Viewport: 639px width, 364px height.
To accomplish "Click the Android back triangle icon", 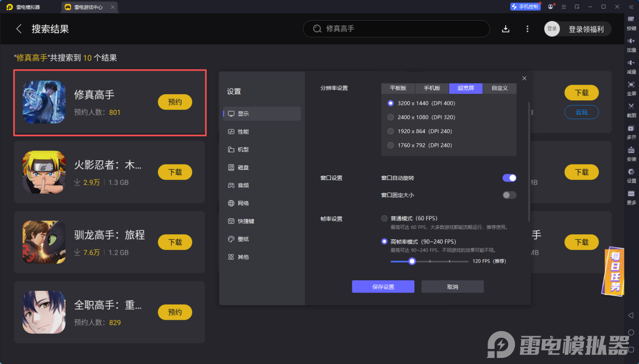I will [631, 315].
